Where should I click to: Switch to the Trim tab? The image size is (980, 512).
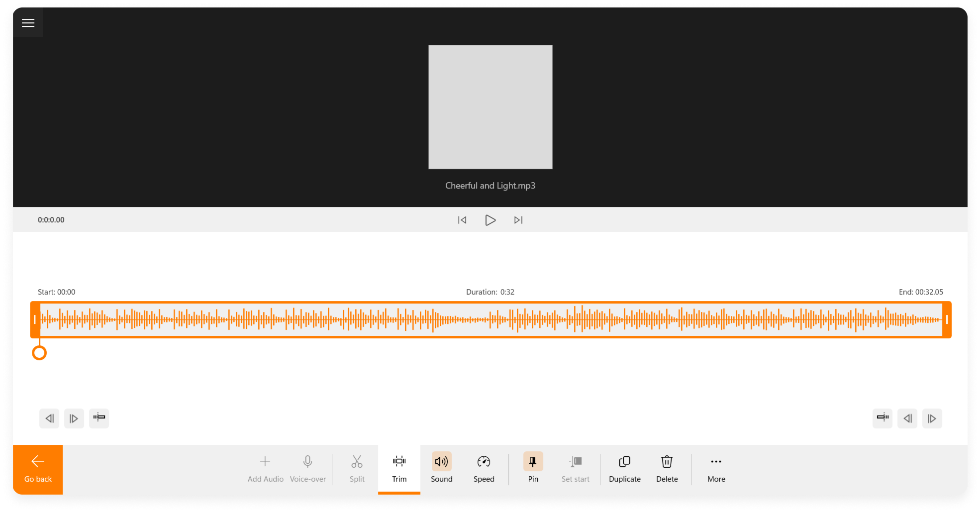pyautogui.click(x=399, y=469)
